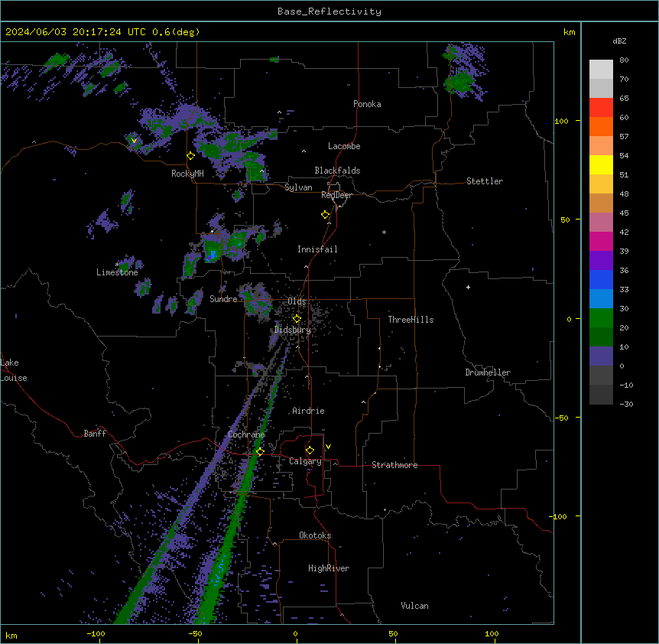This screenshot has width=659, height=644.
Task: Click the 60 dBZ red color swatch
Action: click(x=601, y=108)
